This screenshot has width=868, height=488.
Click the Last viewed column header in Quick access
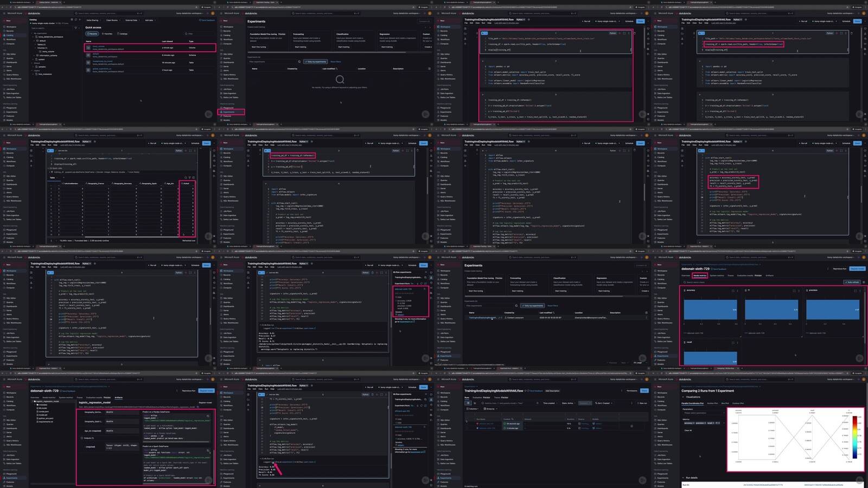[x=167, y=41]
